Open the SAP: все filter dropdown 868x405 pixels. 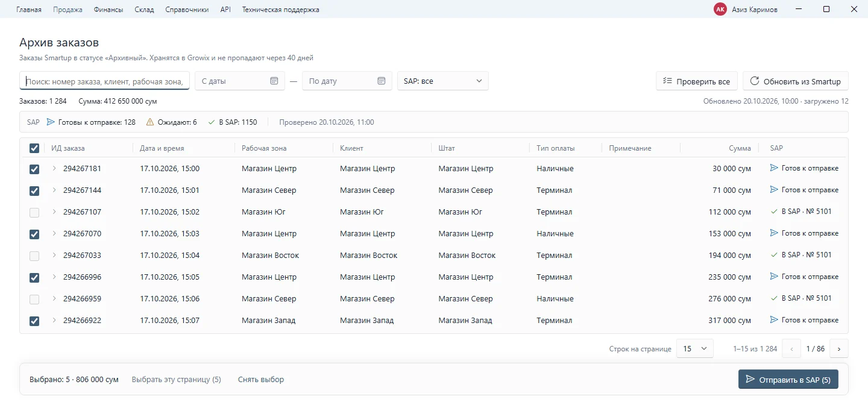(x=443, y=81)
